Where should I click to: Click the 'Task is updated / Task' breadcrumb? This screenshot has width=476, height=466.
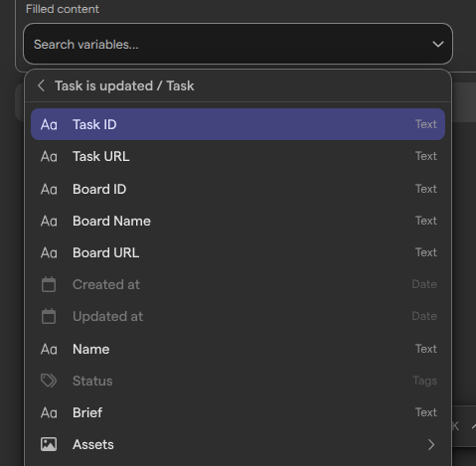tap(124, 85)
